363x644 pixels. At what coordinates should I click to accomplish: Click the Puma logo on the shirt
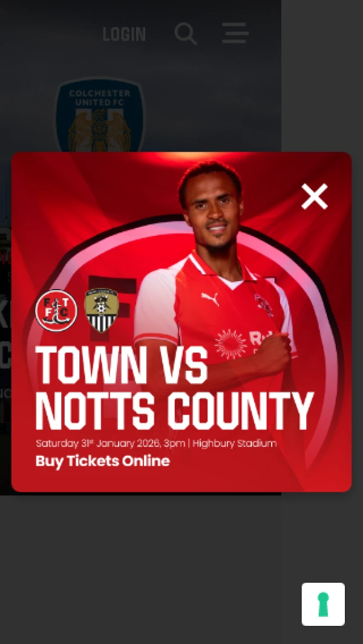(210, 299)
